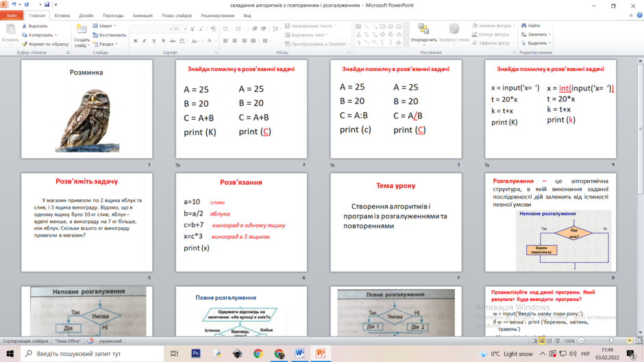Click the zoom slider handle

coord(611,341)
